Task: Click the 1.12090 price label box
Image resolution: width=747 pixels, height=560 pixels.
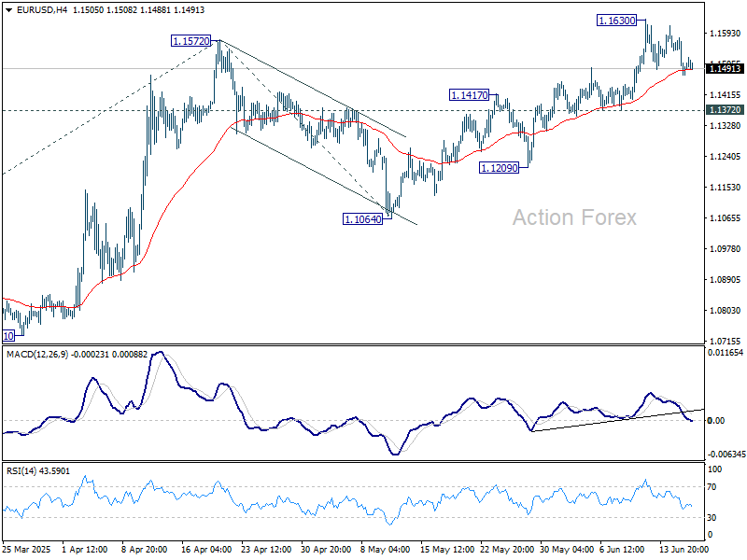Action: coord(497,167)
